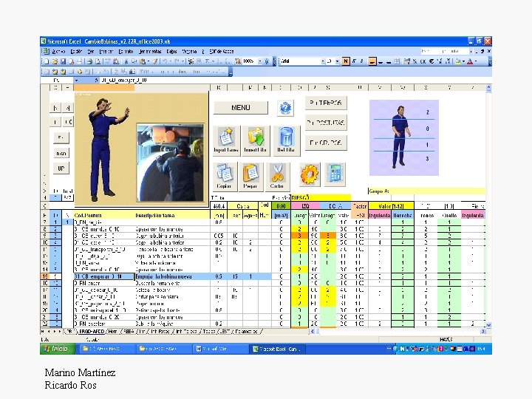Click the Pegar clipboard icon button
This screenshot has height=399, width=532.
(250, 176)
